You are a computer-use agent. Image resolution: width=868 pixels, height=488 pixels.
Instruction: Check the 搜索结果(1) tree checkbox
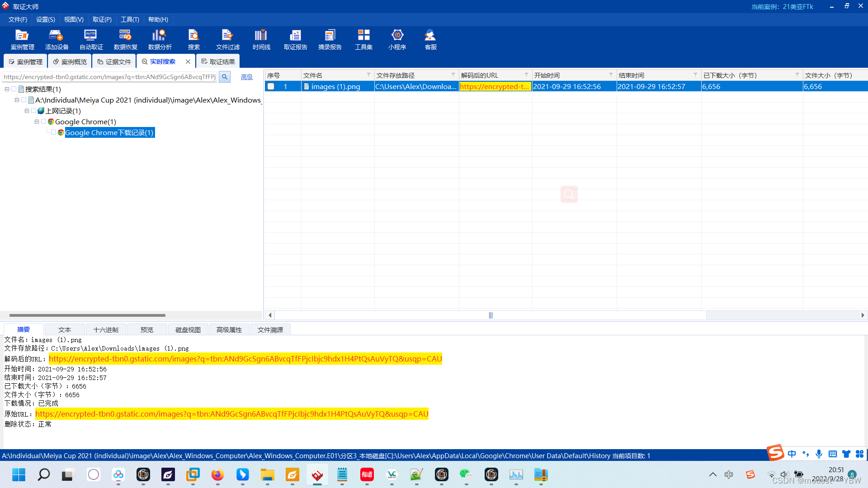coord(14,89)
